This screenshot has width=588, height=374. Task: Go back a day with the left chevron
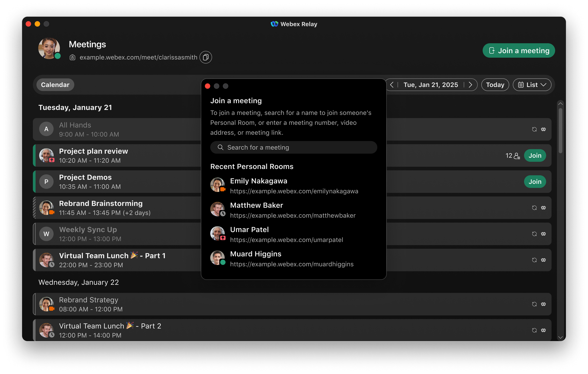coord(392,84)
